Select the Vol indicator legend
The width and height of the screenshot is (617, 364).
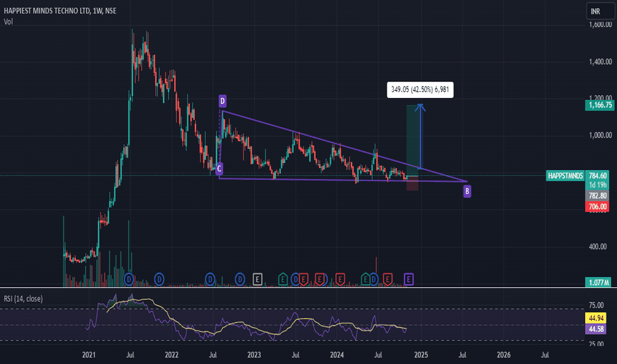pyautogui.click(x=8, y=22)
